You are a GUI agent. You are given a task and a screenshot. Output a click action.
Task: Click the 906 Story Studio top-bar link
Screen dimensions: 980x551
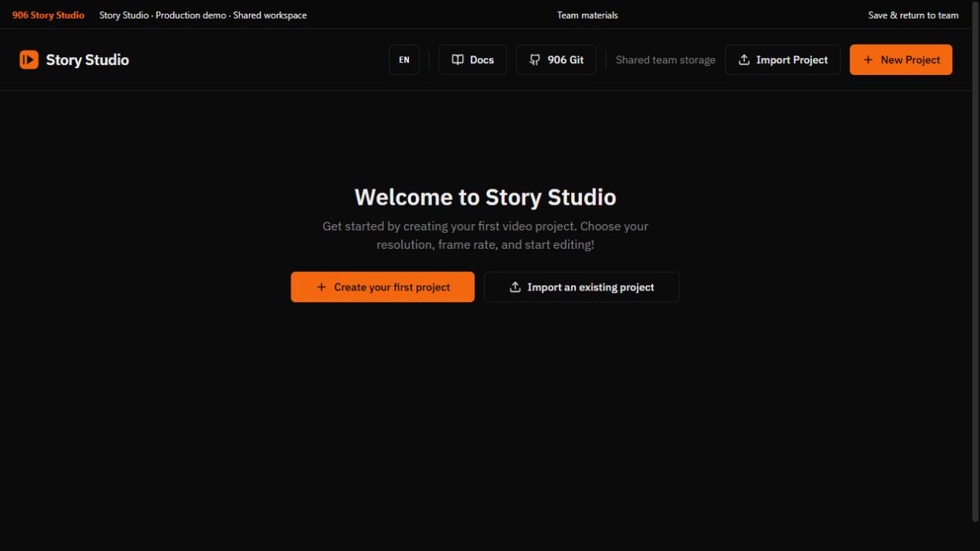tap(48, 15)
